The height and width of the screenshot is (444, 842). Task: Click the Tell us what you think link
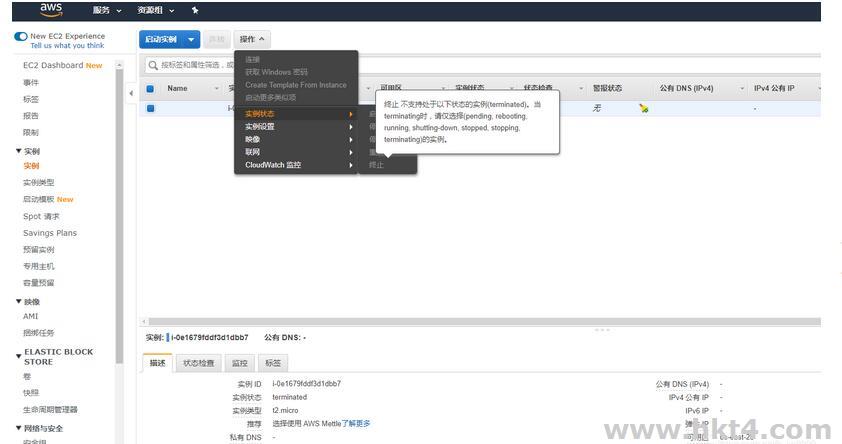click(67, 46)
